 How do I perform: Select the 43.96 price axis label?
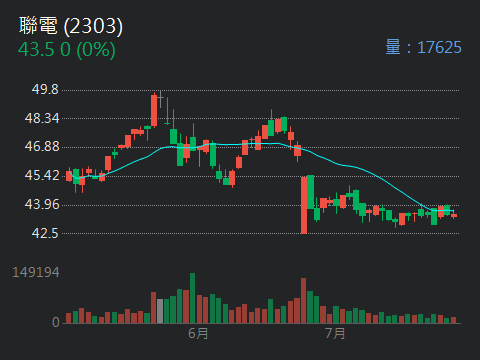(42, 204)
